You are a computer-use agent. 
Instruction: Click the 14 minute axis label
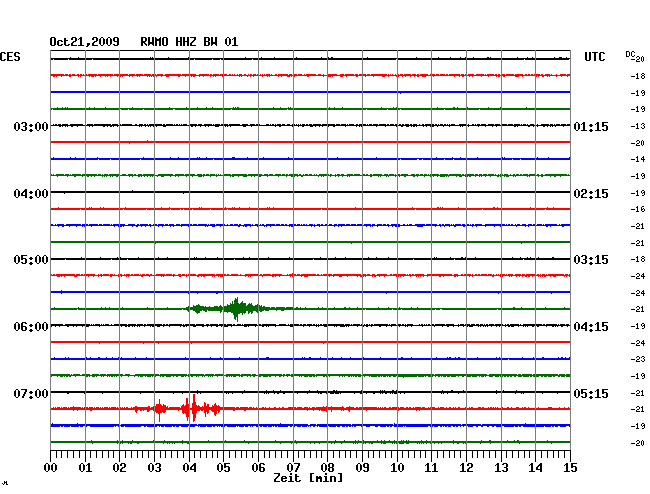click(535, 467)
